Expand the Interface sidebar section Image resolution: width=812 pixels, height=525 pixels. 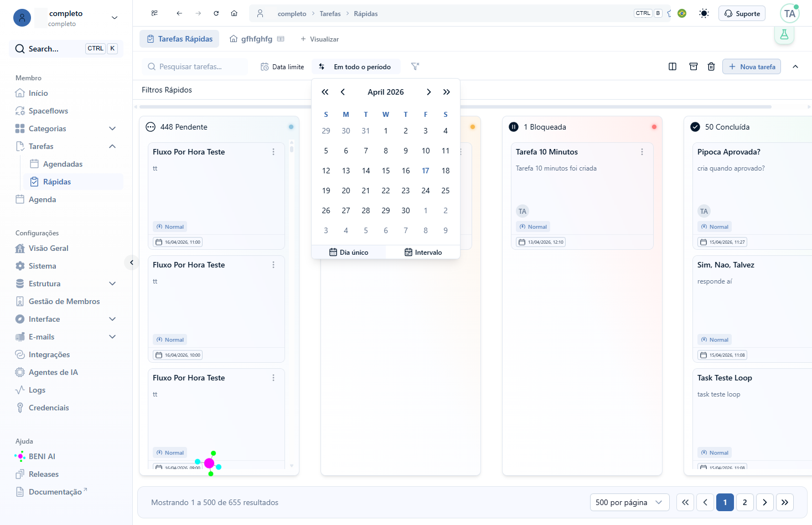click(x=112, y=319)
